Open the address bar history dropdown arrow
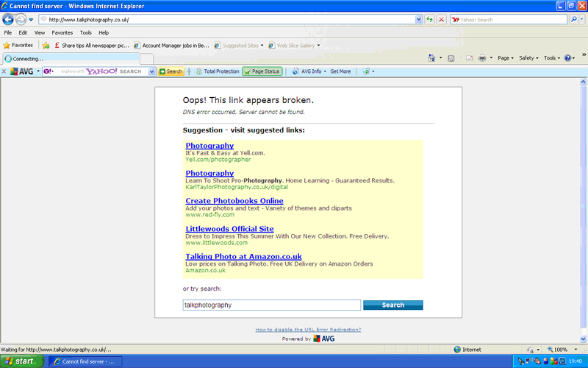The width and height of the screenshot is (588, 368). click(x=418, y=20)
